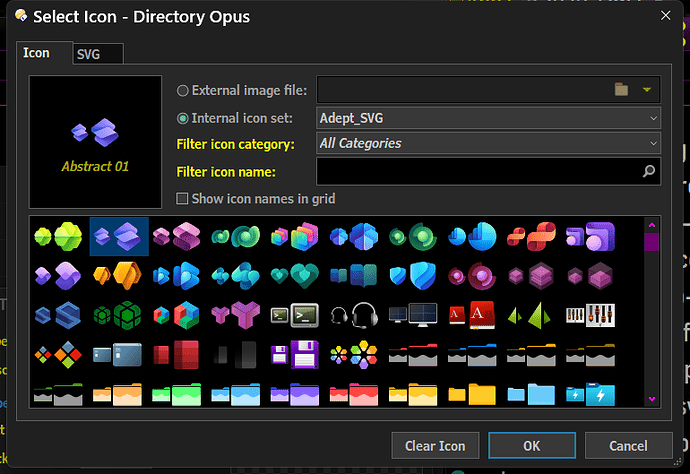
Task: Confirm selection with the OK button
Action: tap(532, 446)
